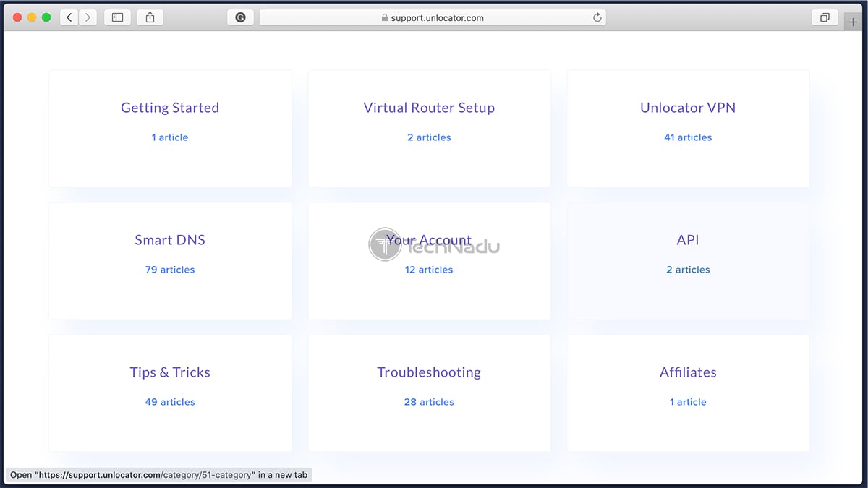Minimize Safari with the yellow button
This screenshot has width=868, height=488.
click(32, 17)
